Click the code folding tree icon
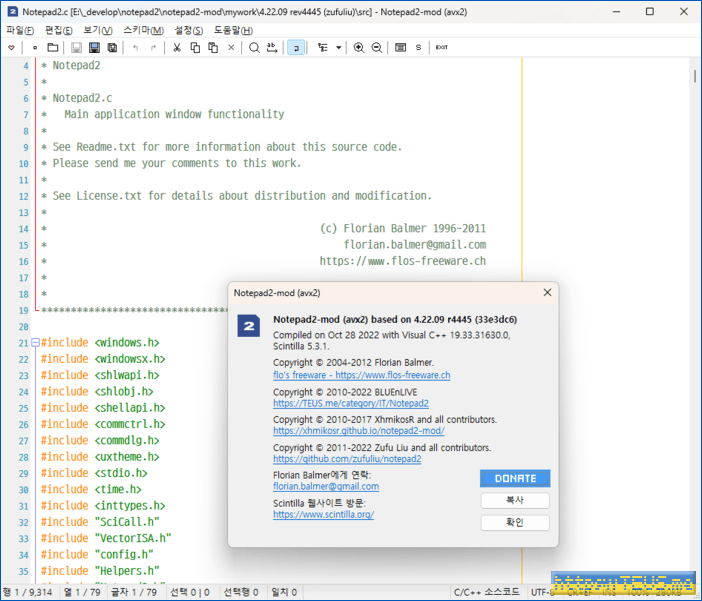The width and height of the screenshot is (702, 601). [323, 47]
